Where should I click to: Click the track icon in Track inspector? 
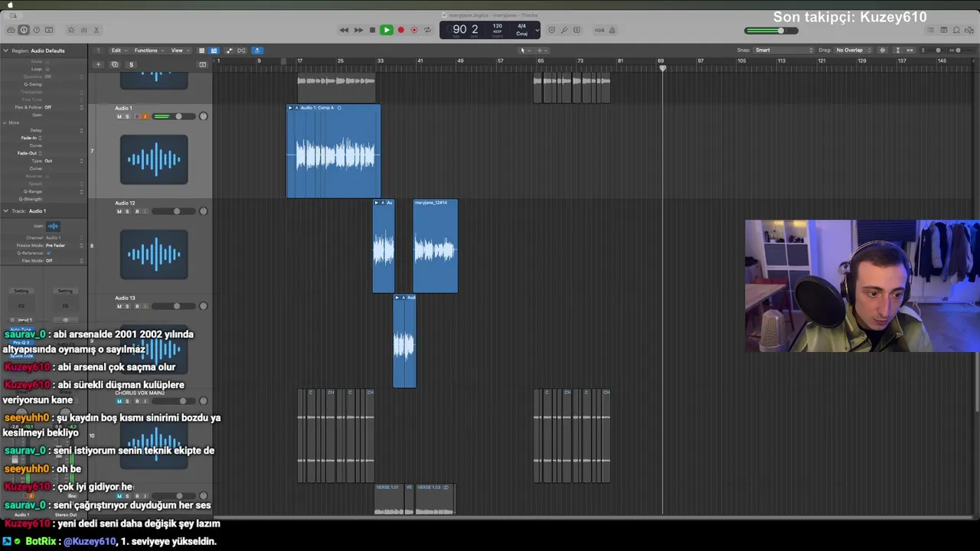(x=53, y=226)
